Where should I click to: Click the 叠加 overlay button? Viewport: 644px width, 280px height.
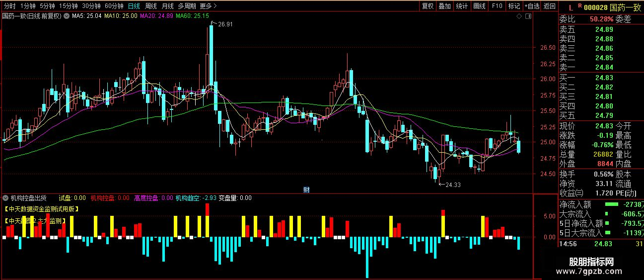[x=444, y=6]
